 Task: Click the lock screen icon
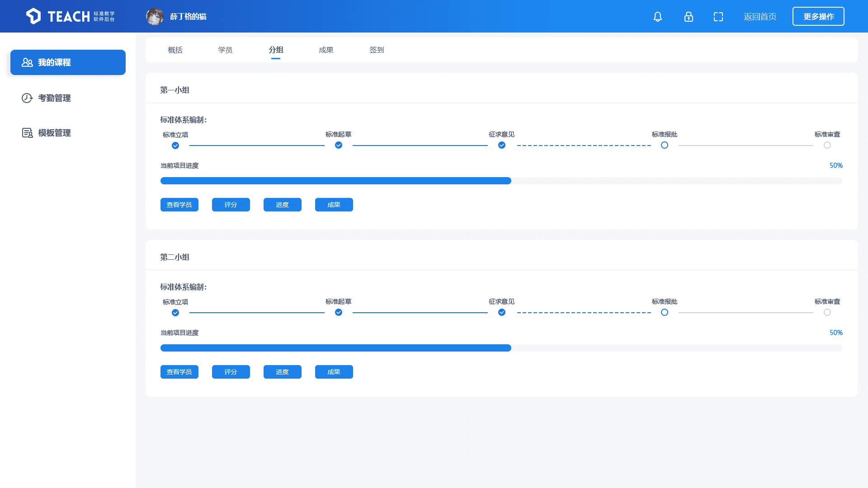coord(689,17)
